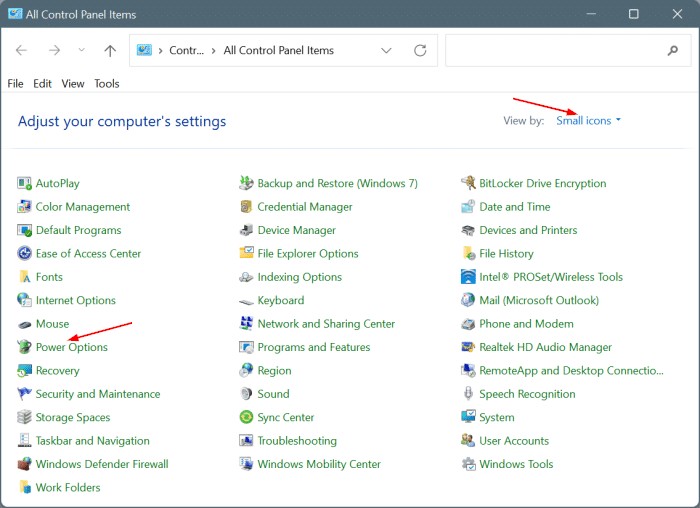Open the Default Programs link
Image resolution: width=700 pixels, height=508 pixels.
(x=79, y=230)
